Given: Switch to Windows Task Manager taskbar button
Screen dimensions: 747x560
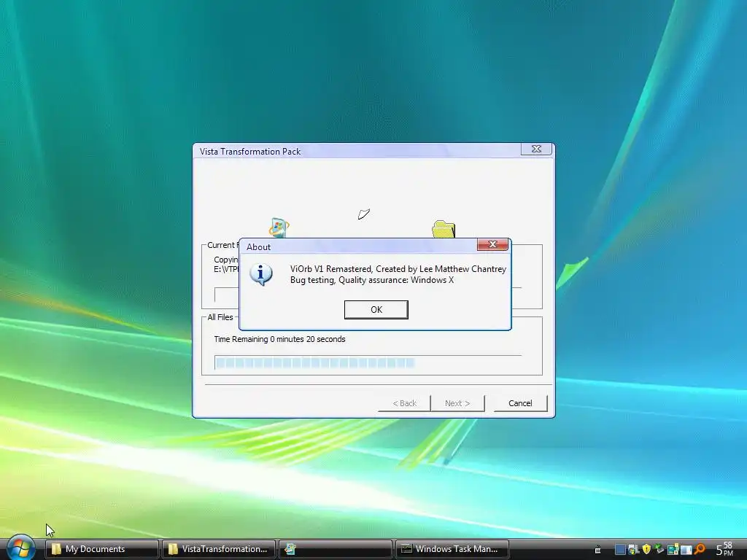Looking at the screenshot, I should [452, 549].
